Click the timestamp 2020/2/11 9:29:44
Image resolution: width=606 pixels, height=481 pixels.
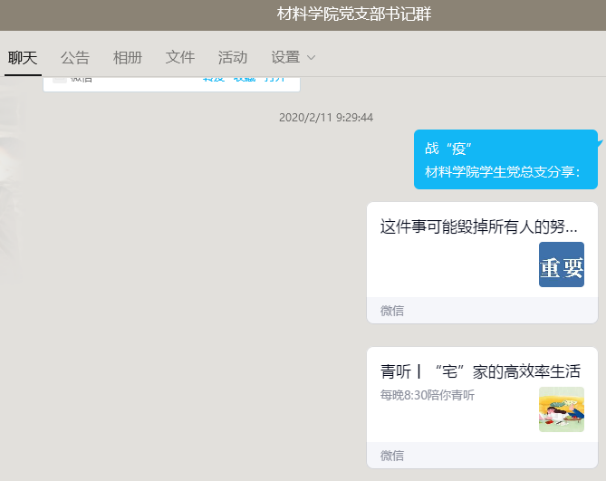click(325, 117)
